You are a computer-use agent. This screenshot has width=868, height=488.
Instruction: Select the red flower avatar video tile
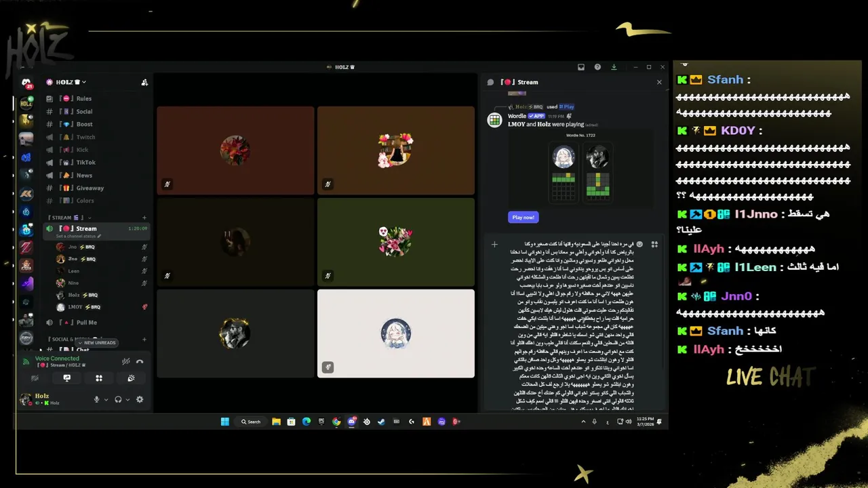(235, 150)
